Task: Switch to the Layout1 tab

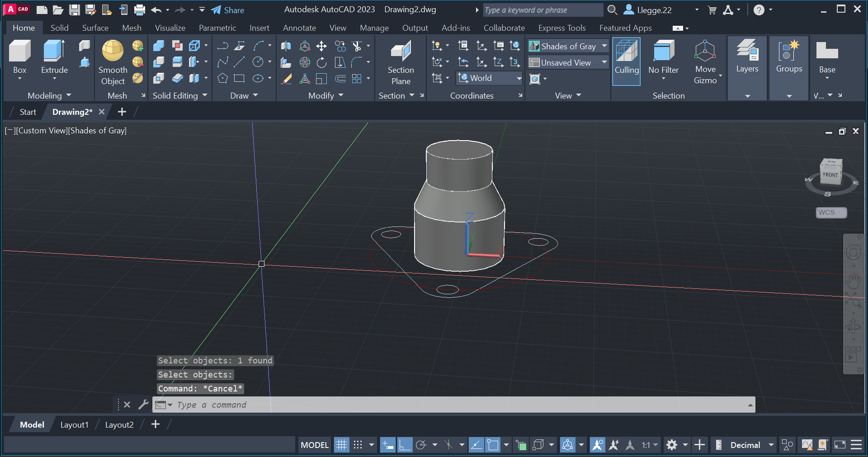Action: coord(75,424)
